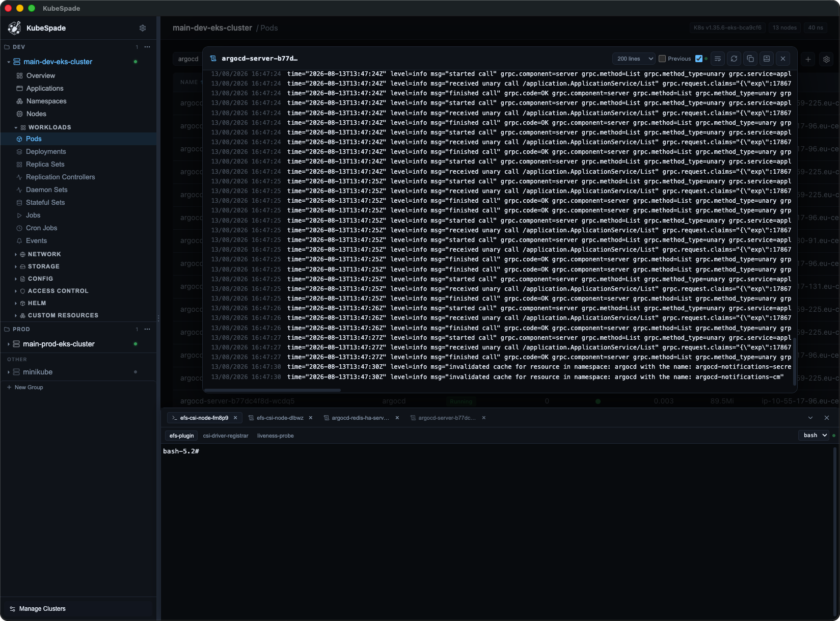This screenshot has width=840, height=621.
Task: Toggle the checked live-follow checkbox in log viewer
Action: [699, 59]
